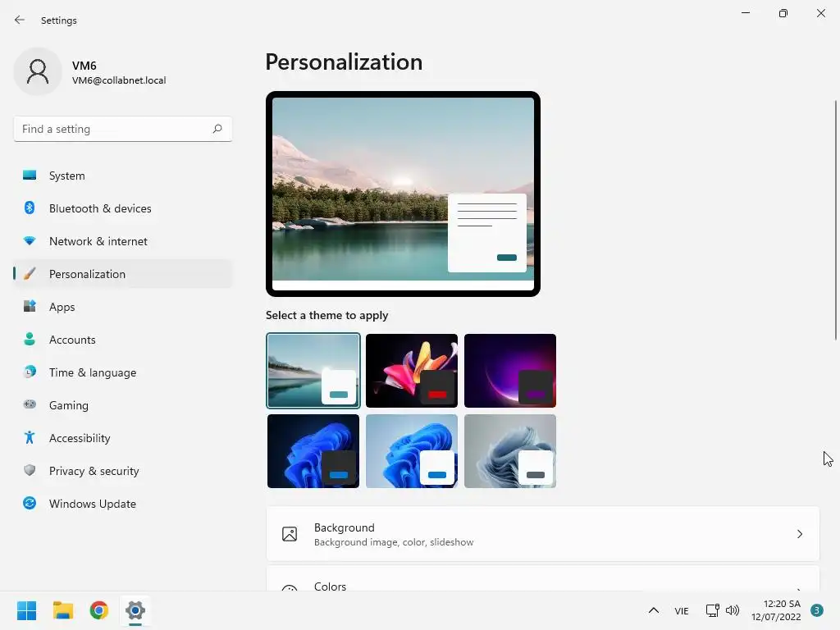The width and height of the screenshot is (840, 630).
Task: Click the Settings gear taskbar icon
Action: pyautogui.click(x=135, y=610)
